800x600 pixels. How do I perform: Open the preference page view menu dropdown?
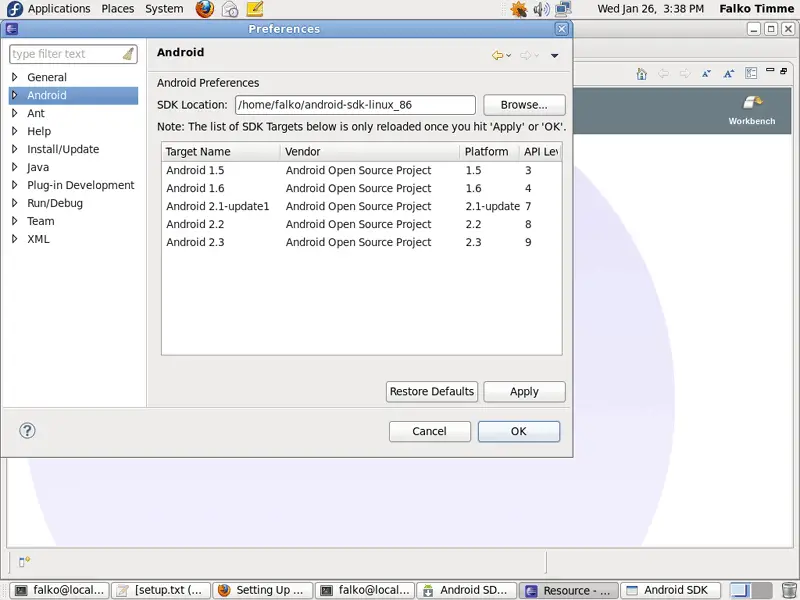555,56
